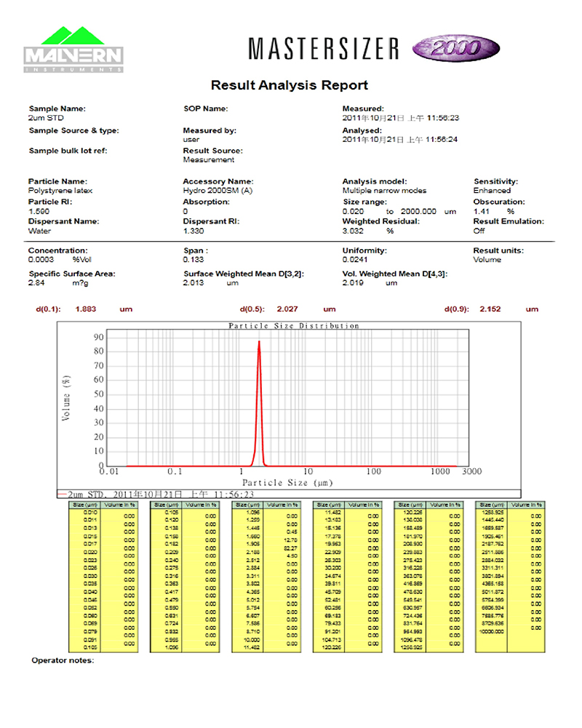582x728 pixels.
Task: Select 'Multiple narrow modes' analysis model
Action: coord(384,191)
